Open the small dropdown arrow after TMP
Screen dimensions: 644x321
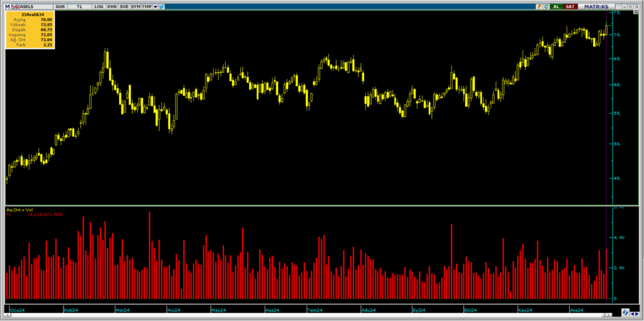tap(155, 6)
